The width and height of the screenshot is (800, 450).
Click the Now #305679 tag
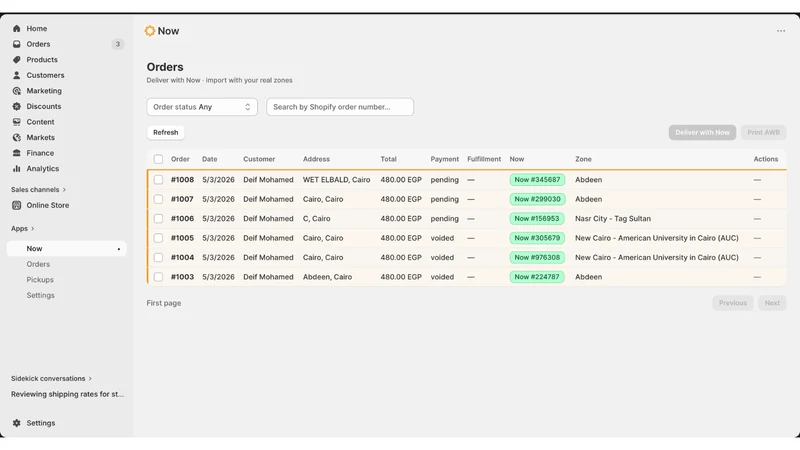(537, 238)
